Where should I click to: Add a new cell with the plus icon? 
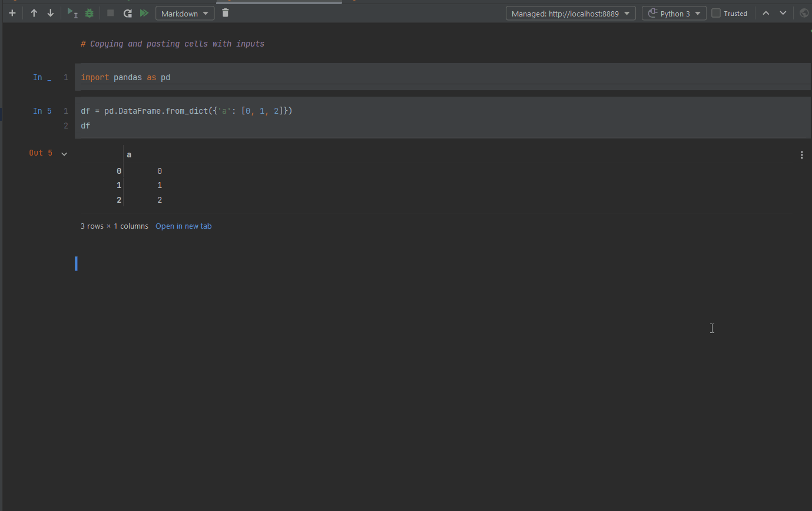click(12, 13)
